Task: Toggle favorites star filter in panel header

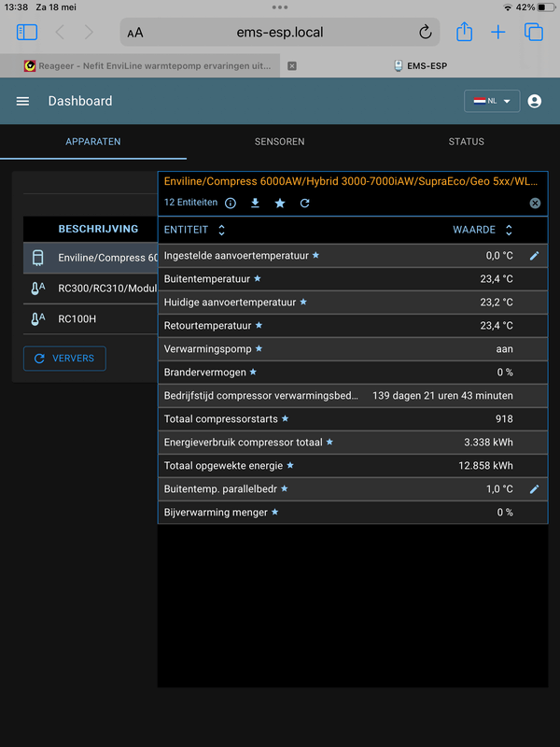Action: pyautogui.click(x=280, y=204)
